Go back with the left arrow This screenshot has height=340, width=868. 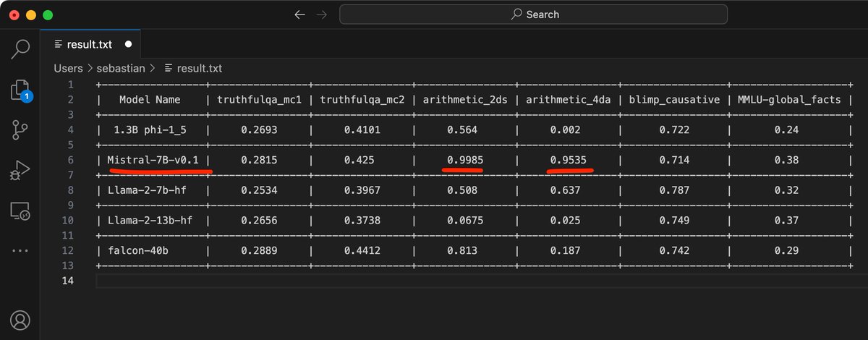pyautogui.click(x=299, y=14)
